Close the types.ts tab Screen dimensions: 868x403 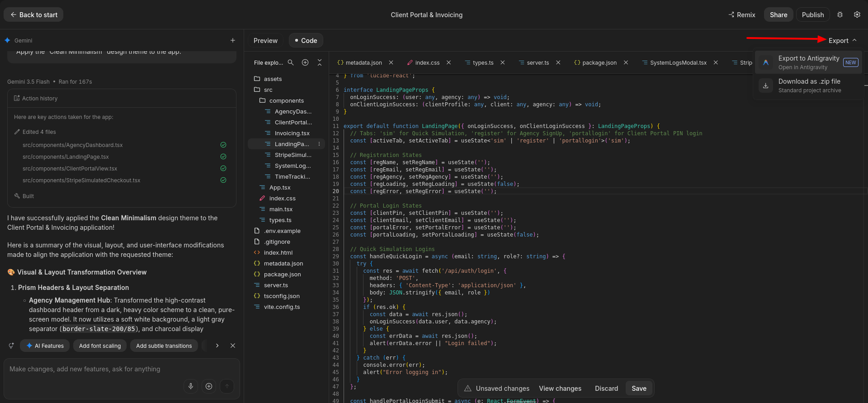503,63
